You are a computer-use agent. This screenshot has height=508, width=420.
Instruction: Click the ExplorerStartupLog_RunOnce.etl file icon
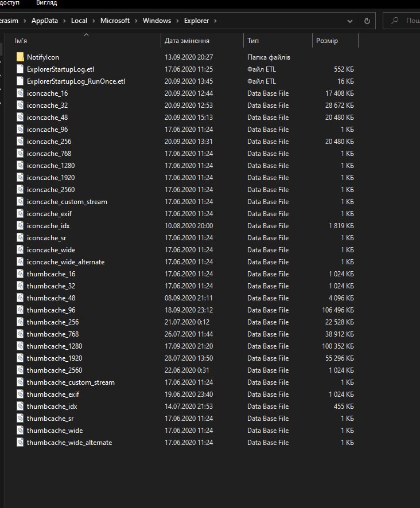tap(20, 81)
